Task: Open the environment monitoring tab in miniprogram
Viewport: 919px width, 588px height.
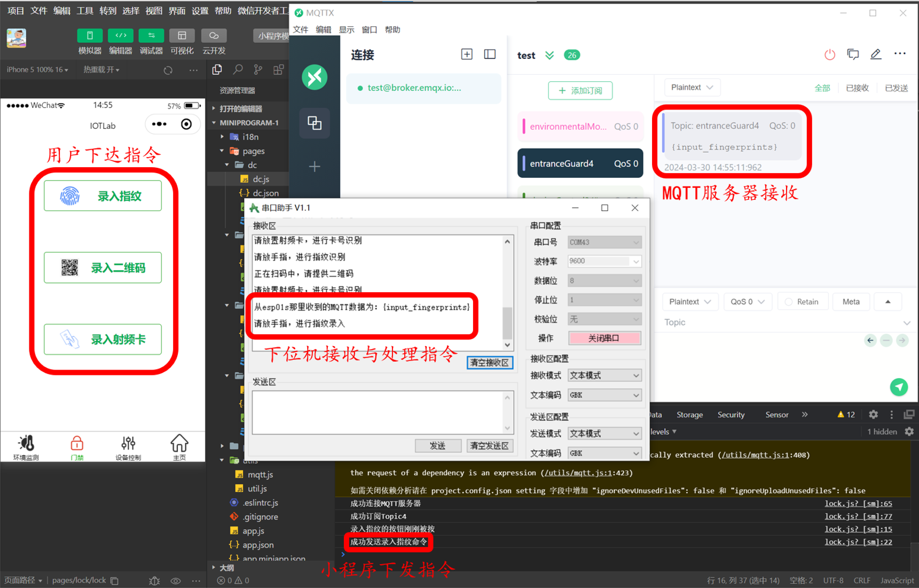Action: [x=26, y=448]
